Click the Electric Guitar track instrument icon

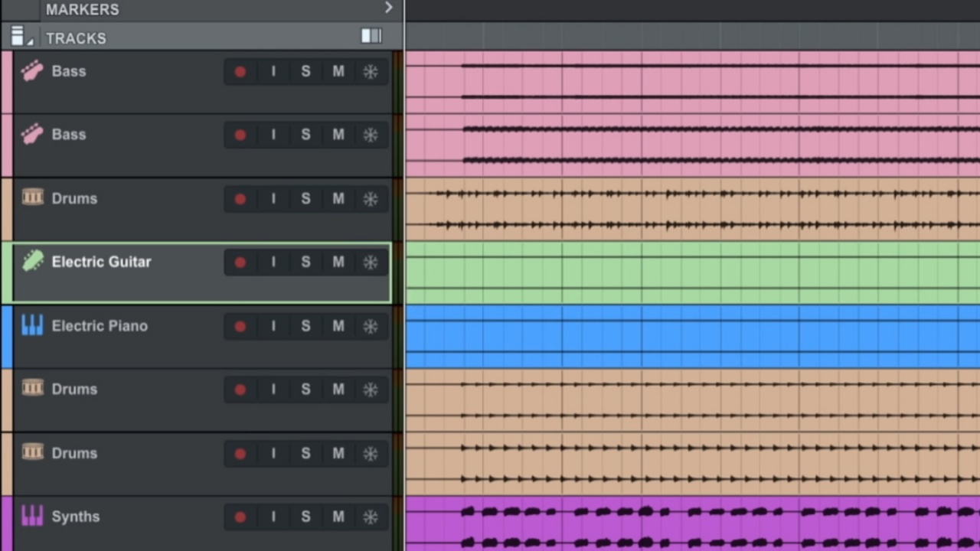point(32,262)
